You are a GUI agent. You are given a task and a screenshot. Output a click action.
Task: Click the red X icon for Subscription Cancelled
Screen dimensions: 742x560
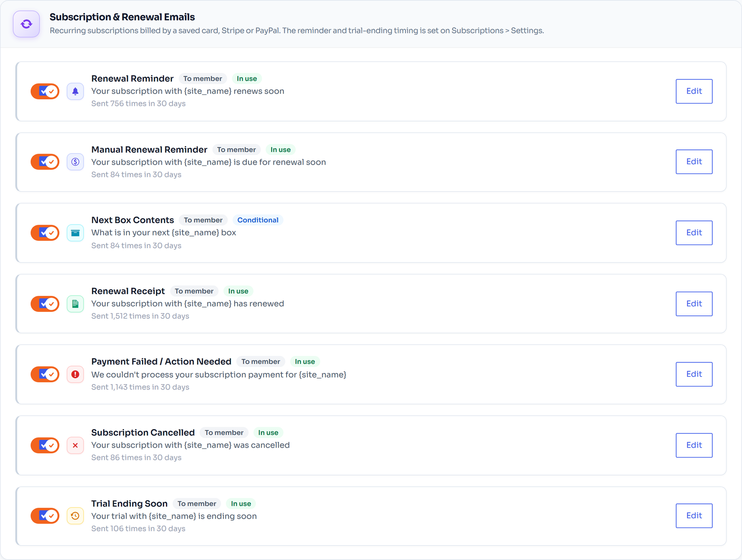[x=75, y=445]
